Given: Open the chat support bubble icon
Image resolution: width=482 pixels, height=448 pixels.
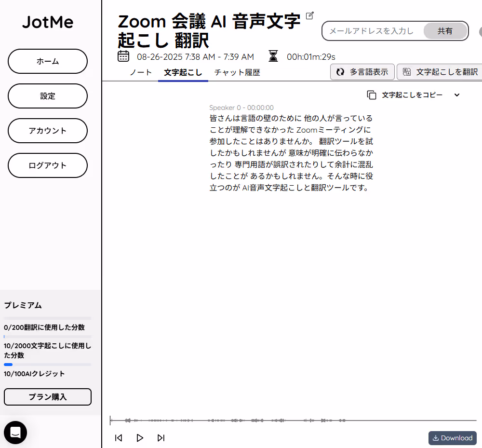Looking at the screenshot, I should point(15,432).
